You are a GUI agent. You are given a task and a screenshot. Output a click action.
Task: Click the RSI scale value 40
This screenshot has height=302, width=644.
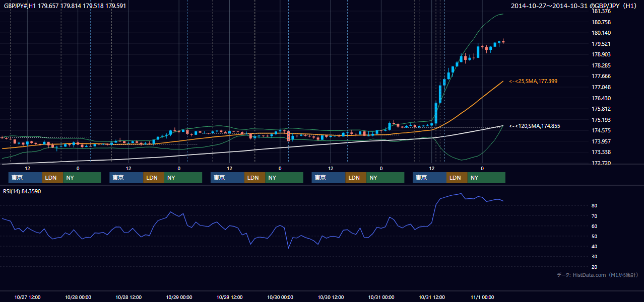tap(594, 246)
